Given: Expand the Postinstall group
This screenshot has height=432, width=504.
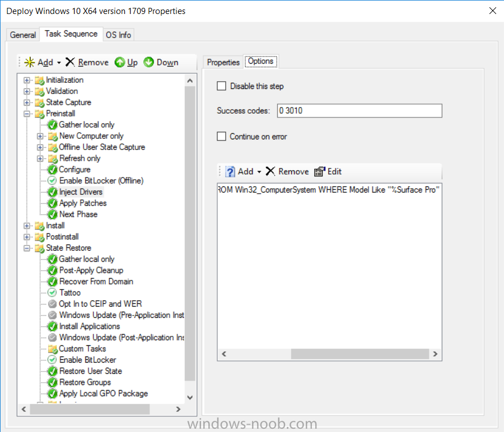Looking at the screenshot, I should [27, 237].
